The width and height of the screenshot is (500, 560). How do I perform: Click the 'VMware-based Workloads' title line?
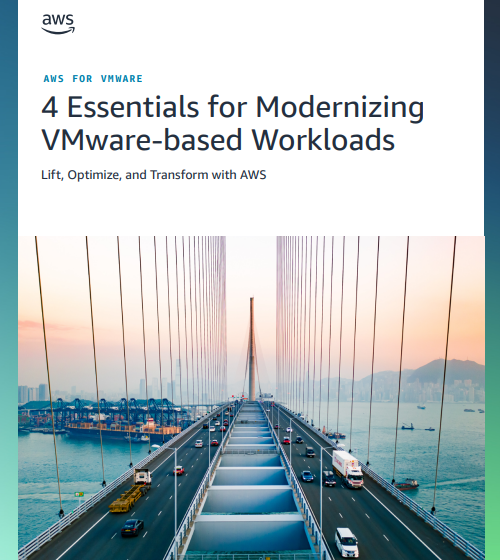coord(218,140)
